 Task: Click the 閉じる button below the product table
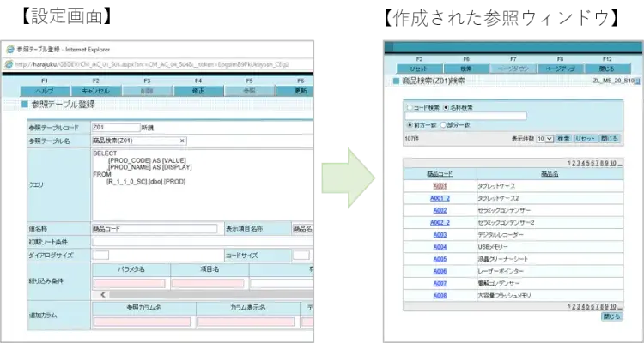612,316
